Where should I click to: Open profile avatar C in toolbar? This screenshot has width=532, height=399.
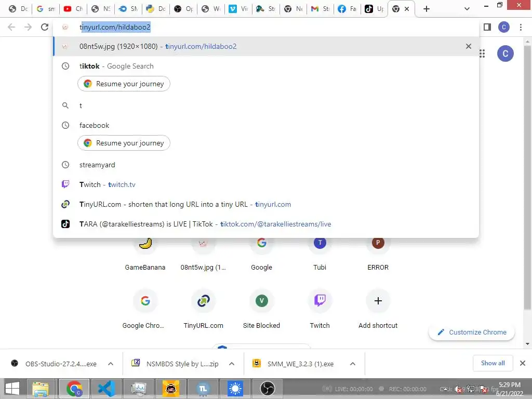[x=503, y=27]
